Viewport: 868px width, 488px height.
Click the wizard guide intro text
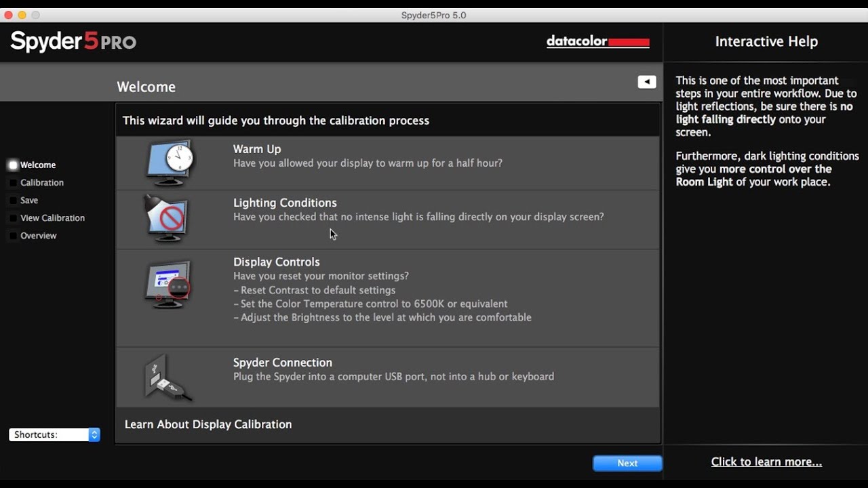[x=276, y=121]
